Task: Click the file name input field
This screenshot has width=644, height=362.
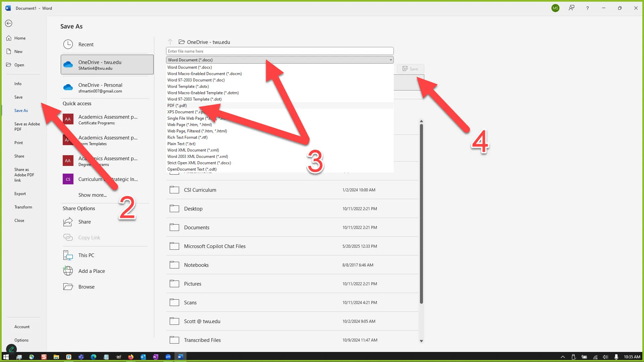Action: click(280, 51)
